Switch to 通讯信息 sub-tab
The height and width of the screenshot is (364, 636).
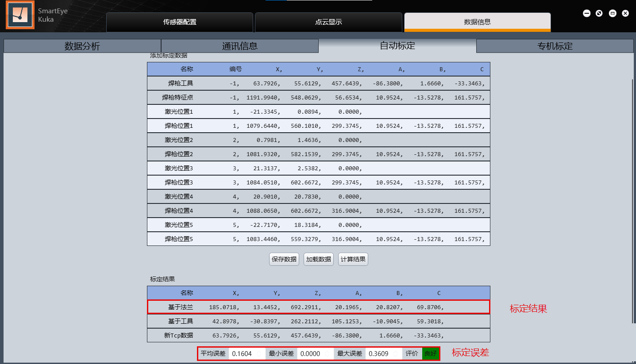(x=239, y=46)
